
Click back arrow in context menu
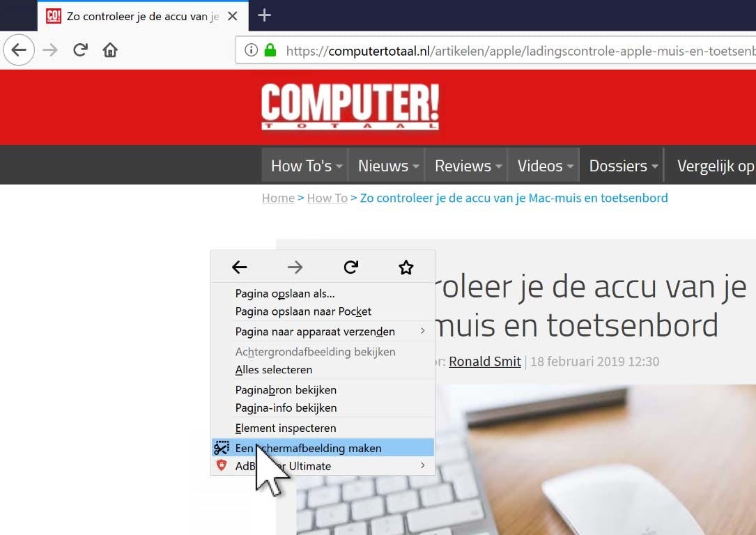click(x=239, y=267)
